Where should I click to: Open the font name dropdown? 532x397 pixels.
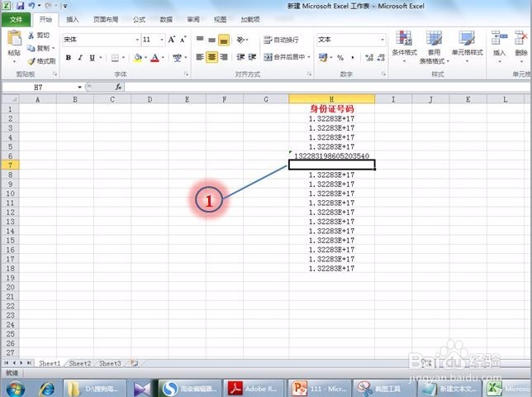pyautogui.click(x=137, y=40)
